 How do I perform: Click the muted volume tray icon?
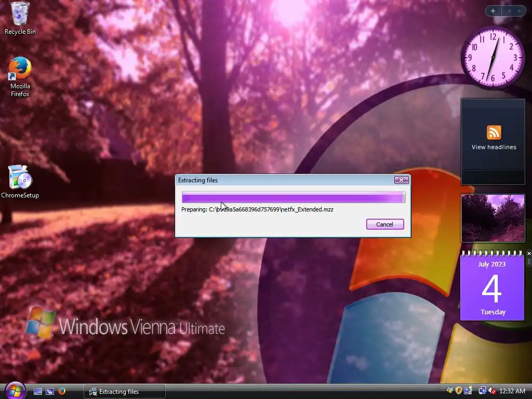click(491, 391)
